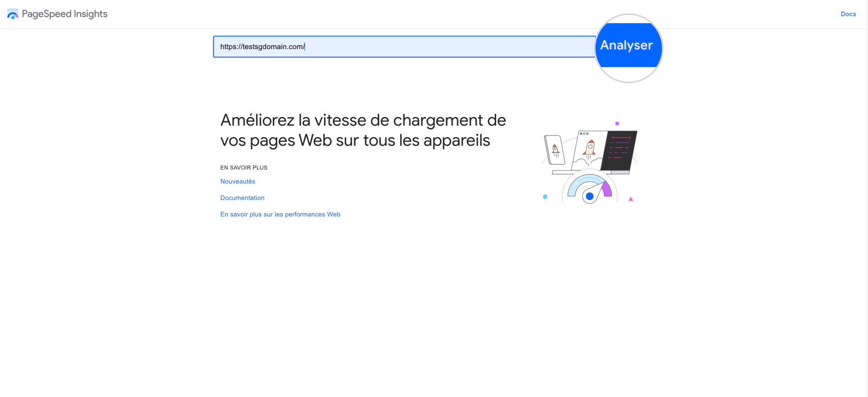Click the PageSpeed Insights title text
The height and width of the screenshot is (397, 868).
64,14
